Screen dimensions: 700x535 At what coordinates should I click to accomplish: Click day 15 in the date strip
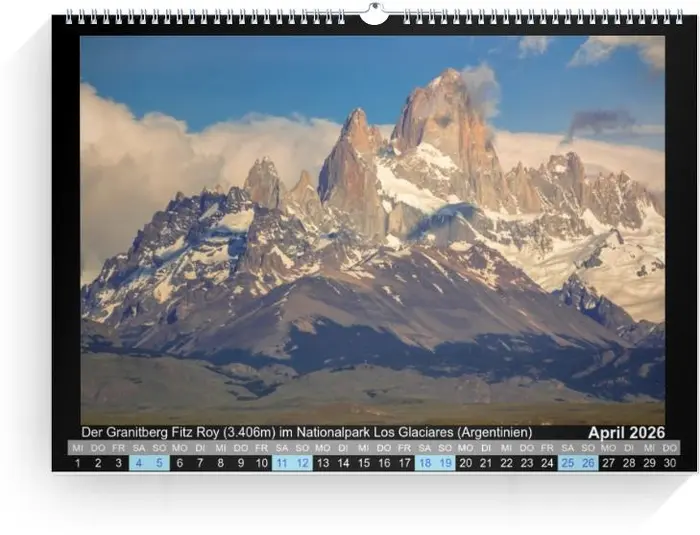[x=364, y=463]
